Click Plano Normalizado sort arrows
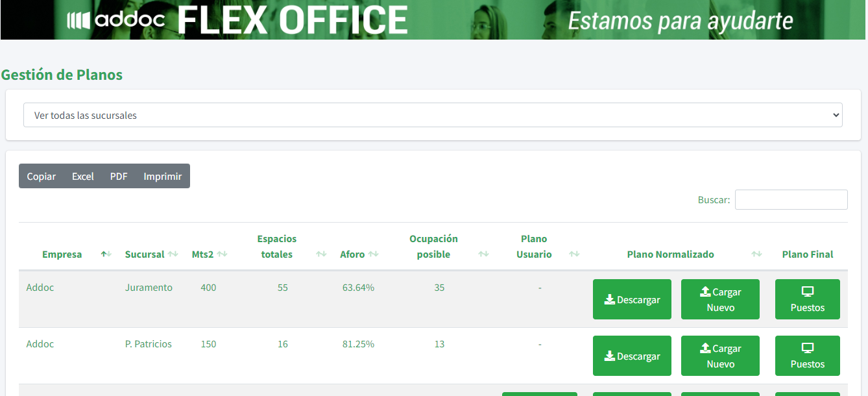This screenshot has height=396, width=868. (x=756, y=254)
